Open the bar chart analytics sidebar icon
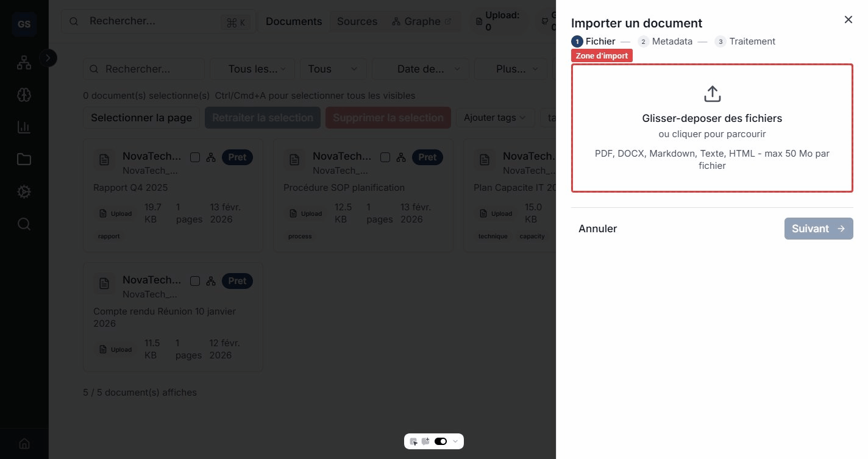Image resolution: width=868 pixels, height=459 pixels. pos(24,127)
